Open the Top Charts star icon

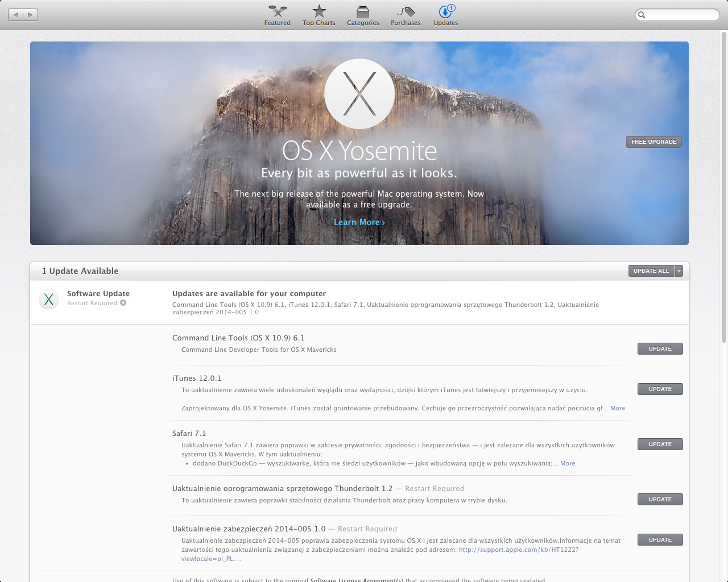coord(319,11)
